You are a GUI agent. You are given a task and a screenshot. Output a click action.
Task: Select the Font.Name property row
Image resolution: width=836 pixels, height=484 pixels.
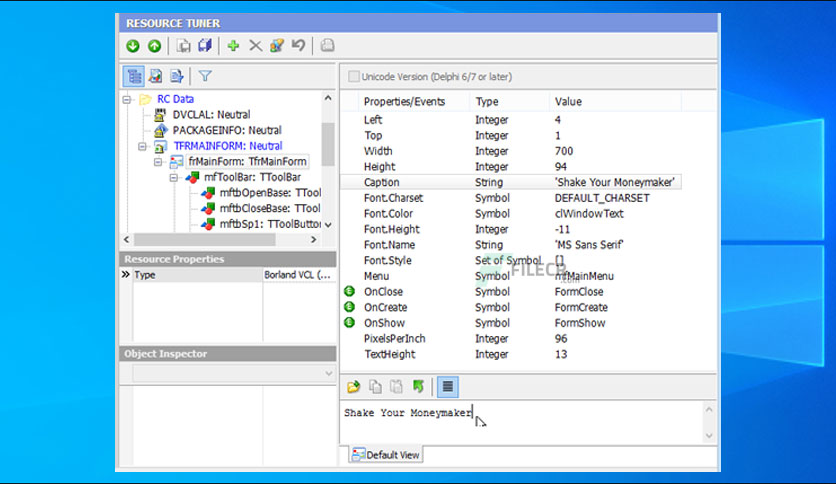click(511, 245)
